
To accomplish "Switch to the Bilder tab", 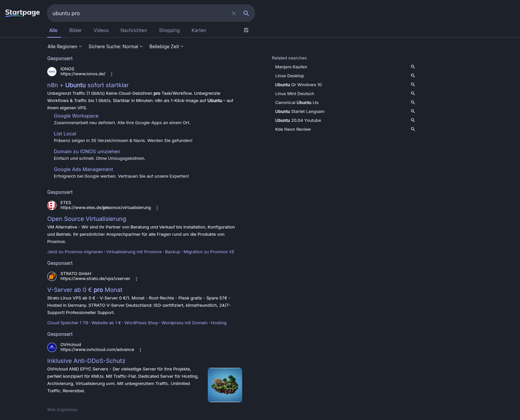I will click(x=75, y=30).
